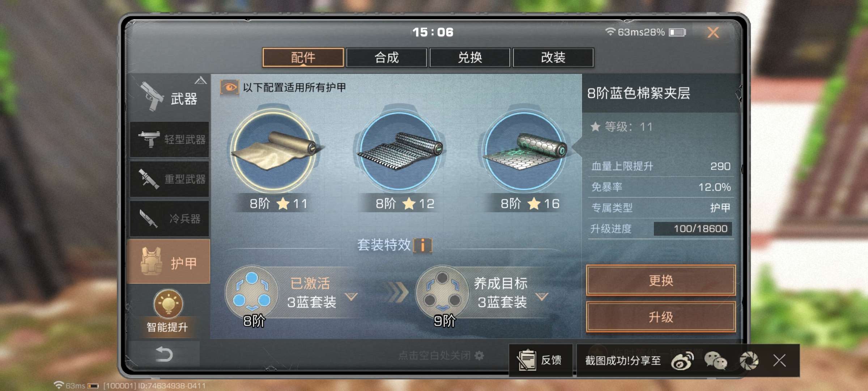Open the 套装特效 info icon
This screenshot has height=391, width=868.
pyautogui.click(x=422, y=245)
